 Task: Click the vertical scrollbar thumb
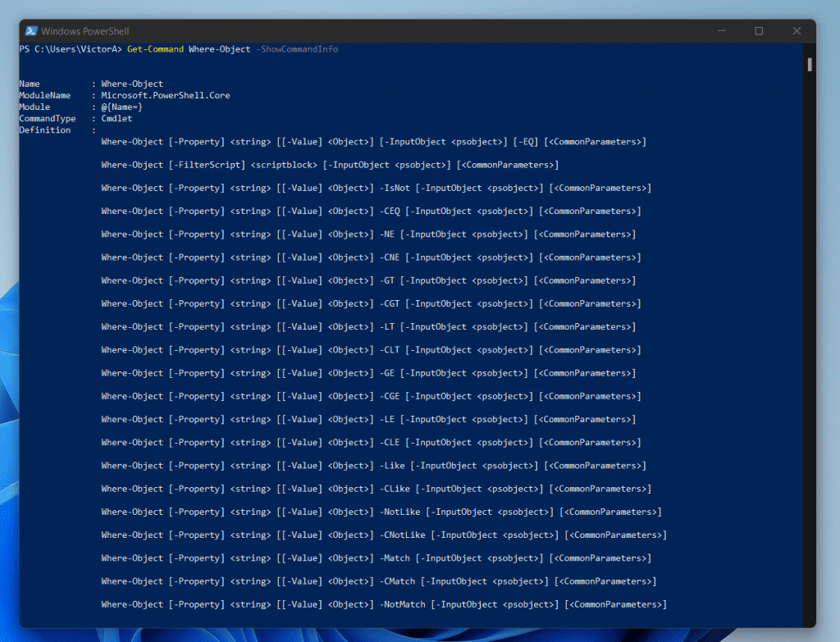tap(810, 64)
